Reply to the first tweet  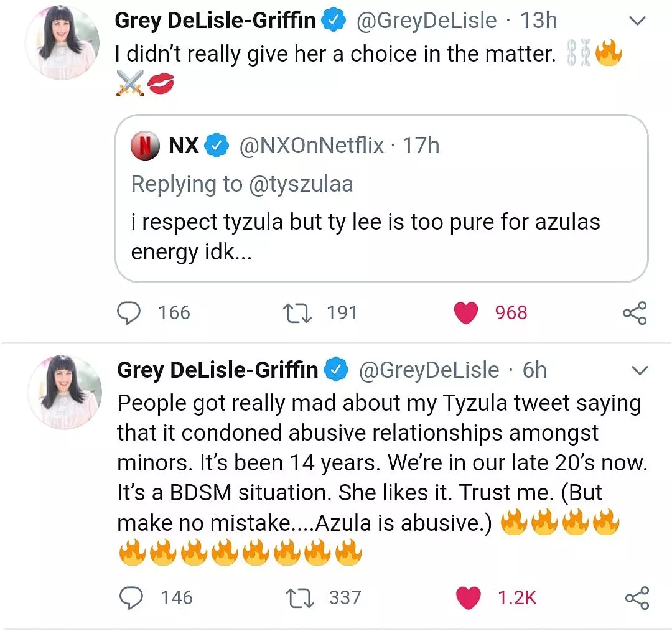(x=129, y=312)
